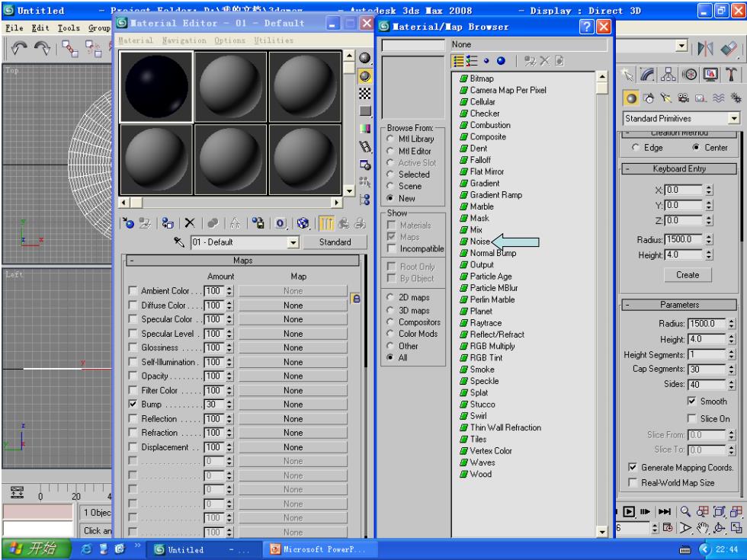Click Reset Map/Mtl X icon
This screenshot has height=560, width=747.
tap(190, 222)
